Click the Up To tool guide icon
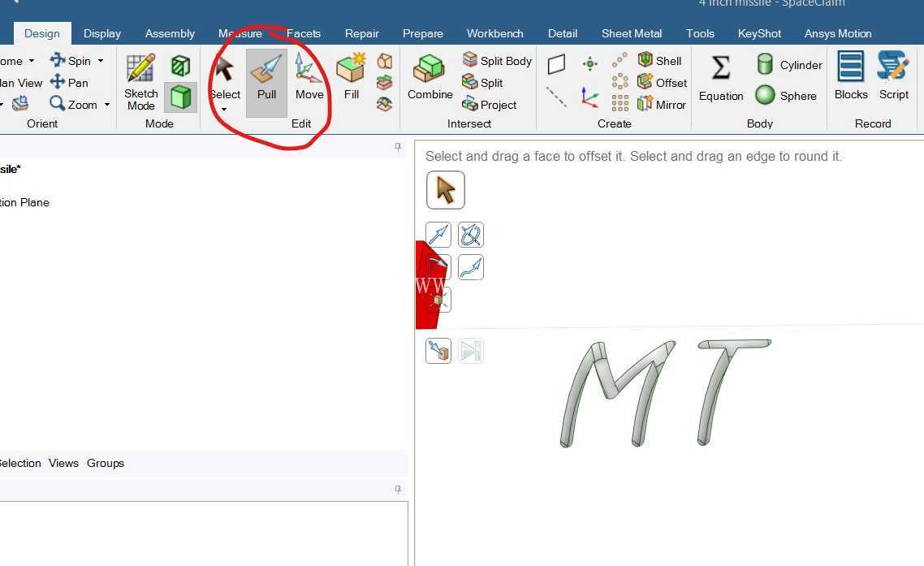 [x=438, y=351]
